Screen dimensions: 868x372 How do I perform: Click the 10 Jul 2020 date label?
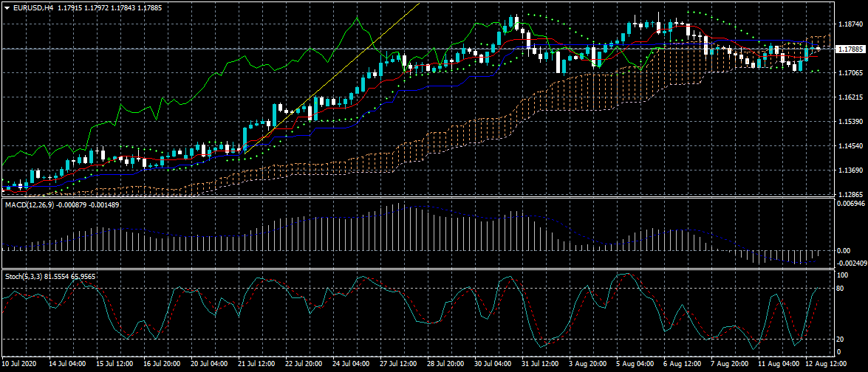click(x=20, y=365)
